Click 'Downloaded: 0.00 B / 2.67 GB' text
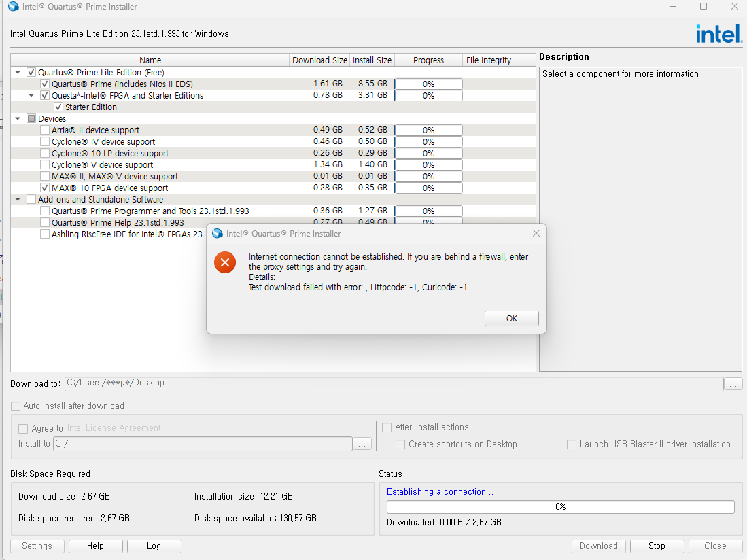Image resolution: width=747 pixels, height=560 pixels. (444, 523)
